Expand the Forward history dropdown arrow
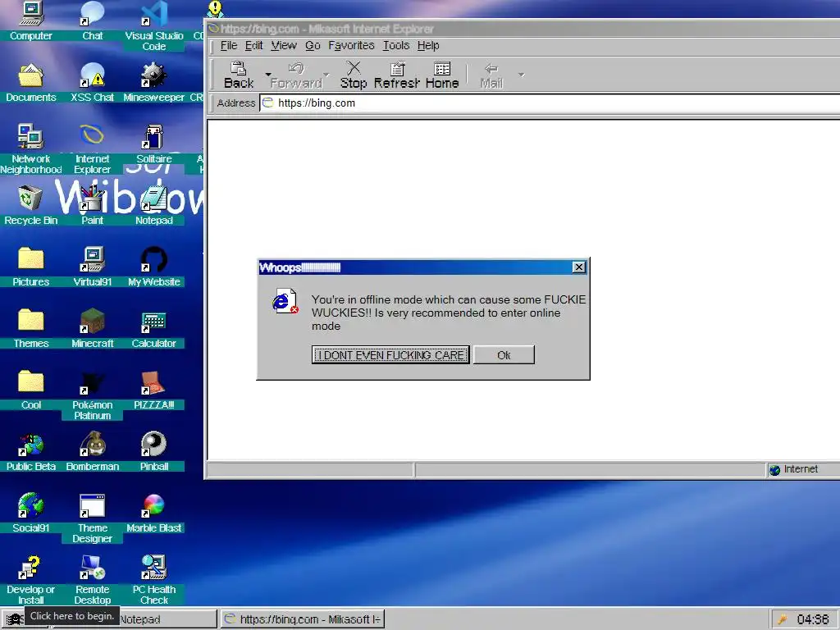 (326, 75)
